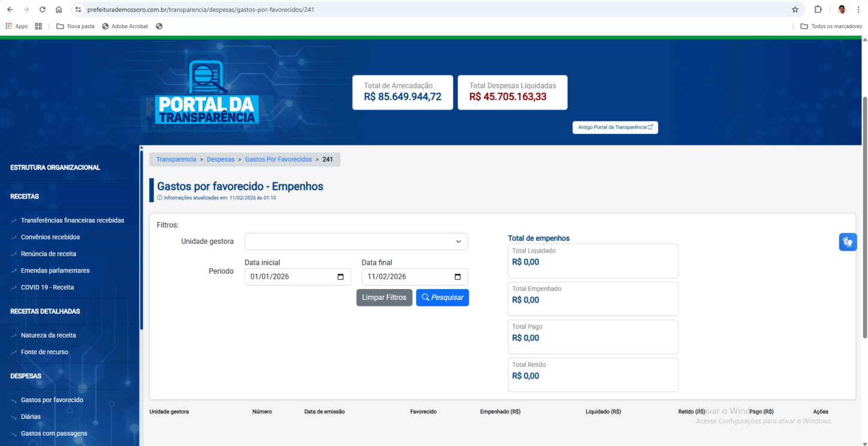Go to Despesas breadcrumb link

[x=220, y=159]
